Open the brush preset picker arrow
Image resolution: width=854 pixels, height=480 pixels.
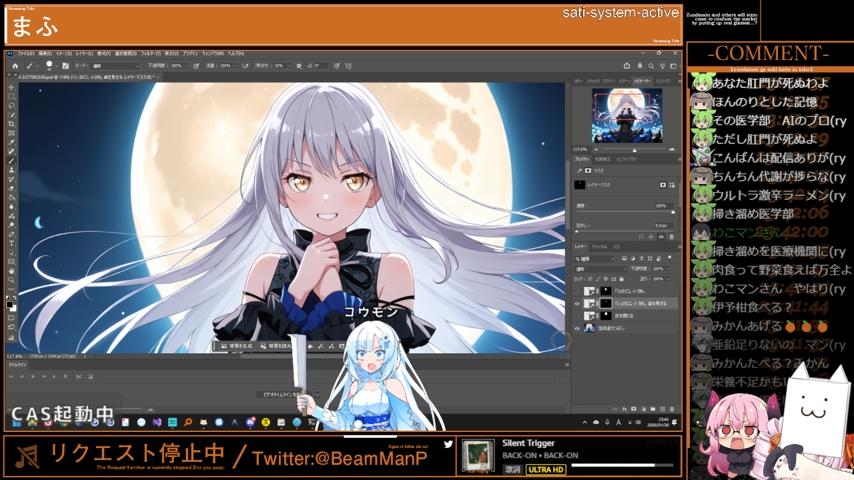click(x=56, y=66)
